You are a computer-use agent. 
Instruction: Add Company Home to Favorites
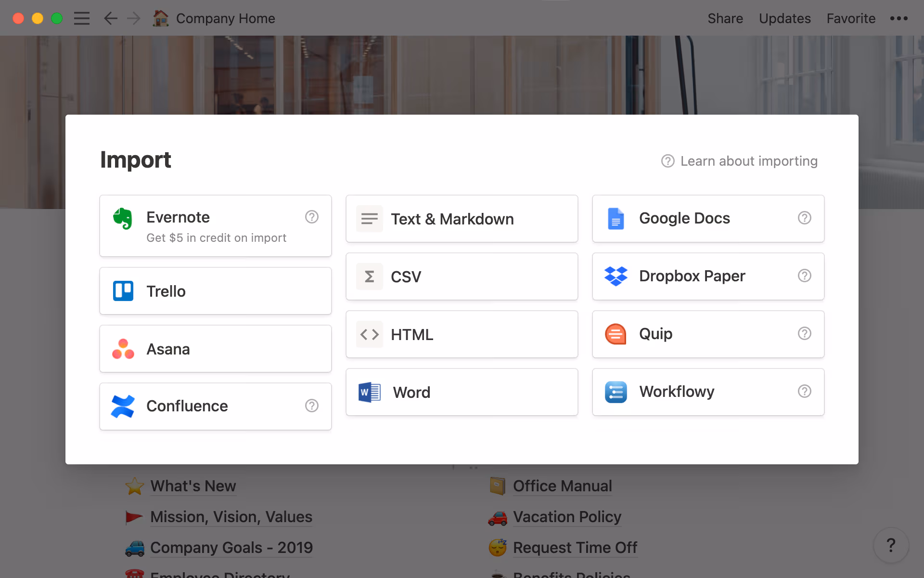coord(851,18)
